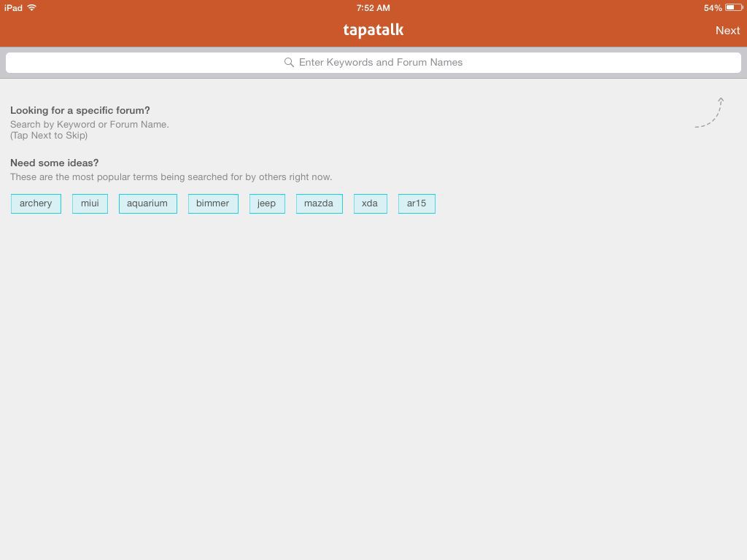The height and width of the screenshot is (560, 747).
Task: Tap the search magnifier icon
Action: (x=289, y=63)
